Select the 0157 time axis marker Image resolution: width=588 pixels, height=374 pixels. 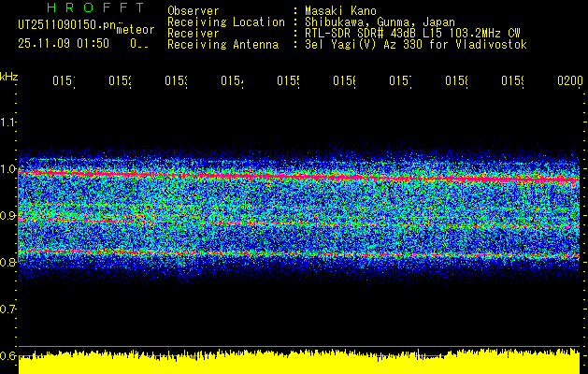[400, 81]
